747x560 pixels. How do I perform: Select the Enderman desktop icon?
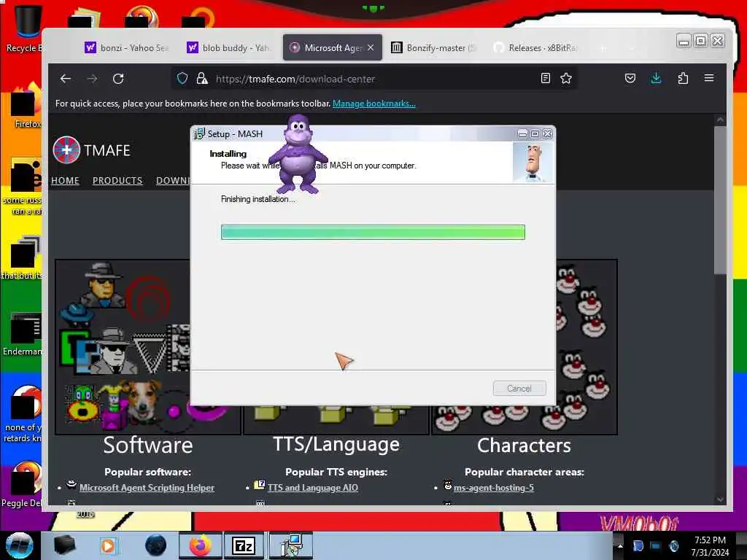(x=23, y=333)
